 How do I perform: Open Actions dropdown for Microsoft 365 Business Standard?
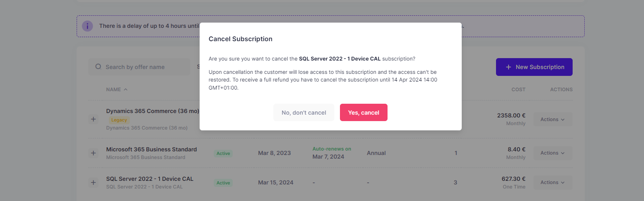553,153
